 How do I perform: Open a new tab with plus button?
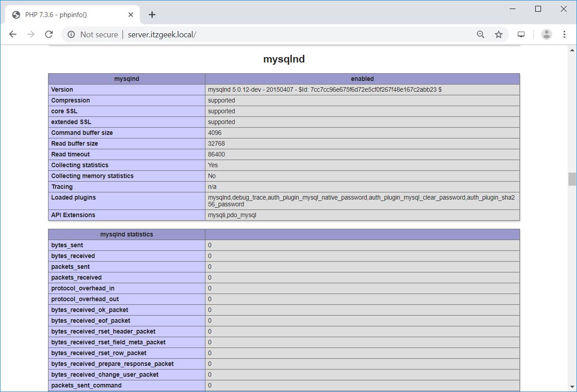click(x=152, y=15)
